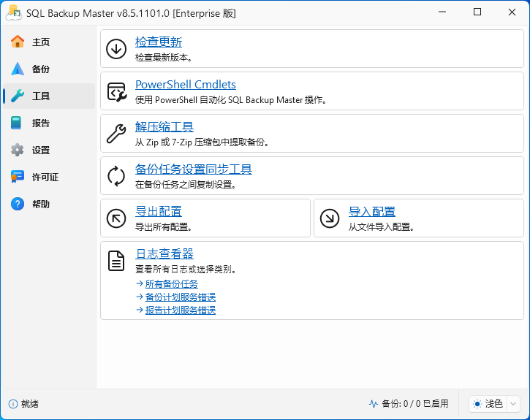Click description 查看所有日志或选择类别。
The height and width of the screenshot is (420, 530).
(186, 270)
